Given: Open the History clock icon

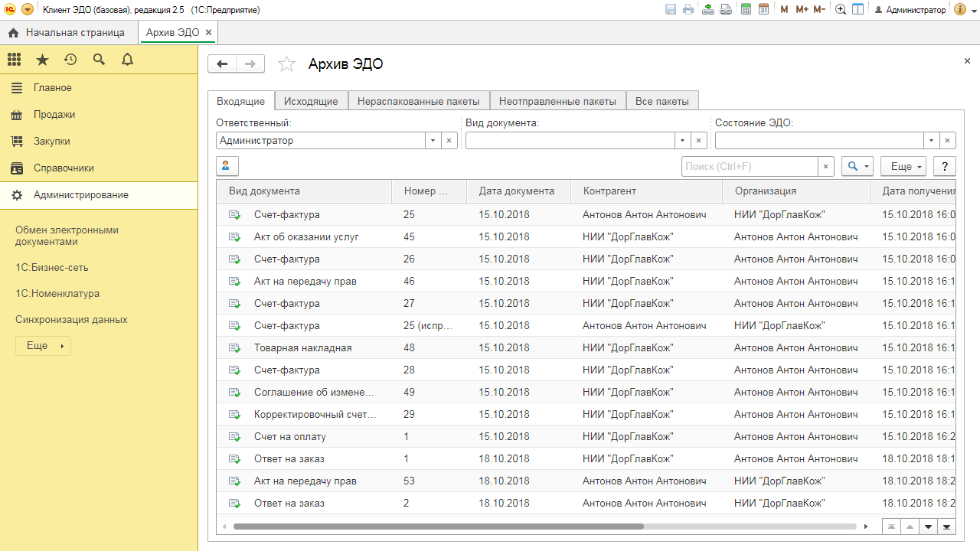Looking at the screenshot, I should point(70,60).
